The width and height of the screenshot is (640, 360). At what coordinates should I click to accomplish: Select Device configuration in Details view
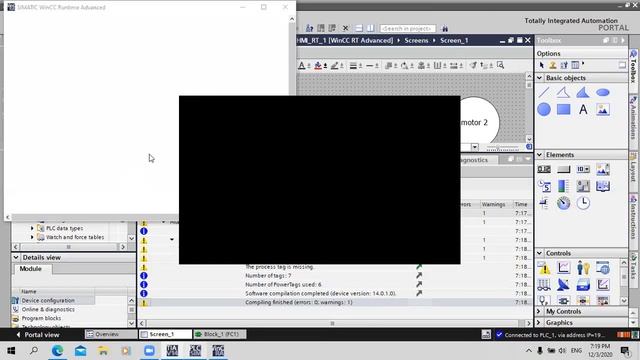tap(53, 300)
